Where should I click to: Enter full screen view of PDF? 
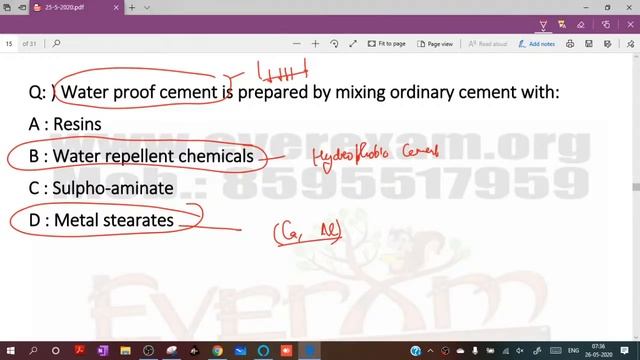(x=353, y=44)
